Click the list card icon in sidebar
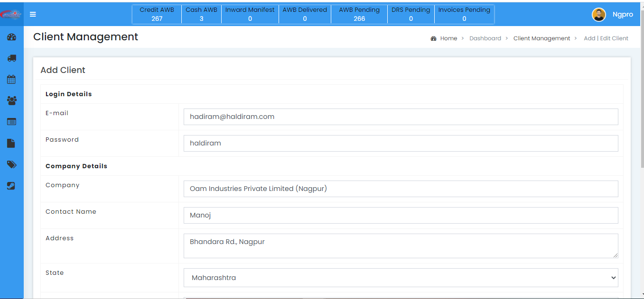The image size is (644, 299). point(12,122)
